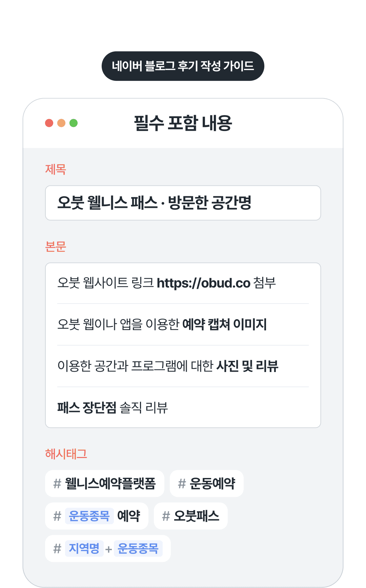The image size is (366, 588).
Task: Click the 웰니스예약플랫폼 hashtag chip
Action: pos(105,483)
